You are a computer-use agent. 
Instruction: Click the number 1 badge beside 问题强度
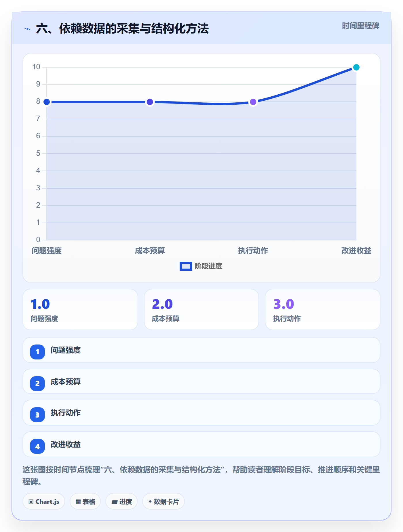(x=37, y=352)
